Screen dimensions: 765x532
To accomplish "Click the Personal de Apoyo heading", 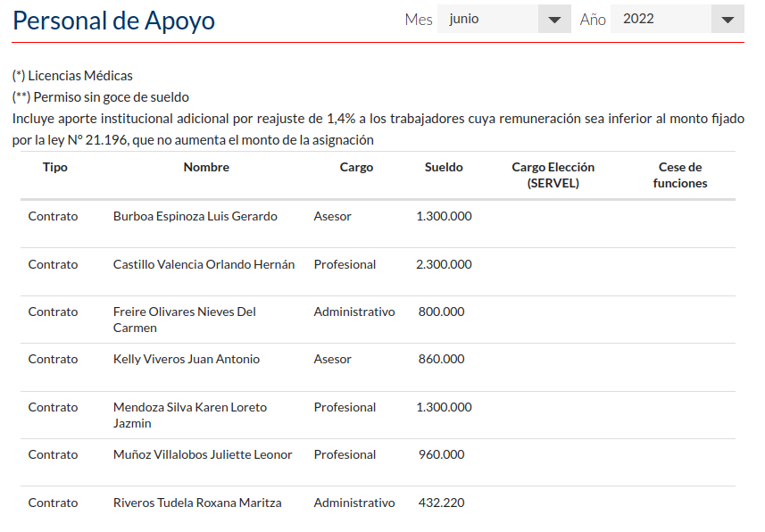I will [x=113, y=21].
